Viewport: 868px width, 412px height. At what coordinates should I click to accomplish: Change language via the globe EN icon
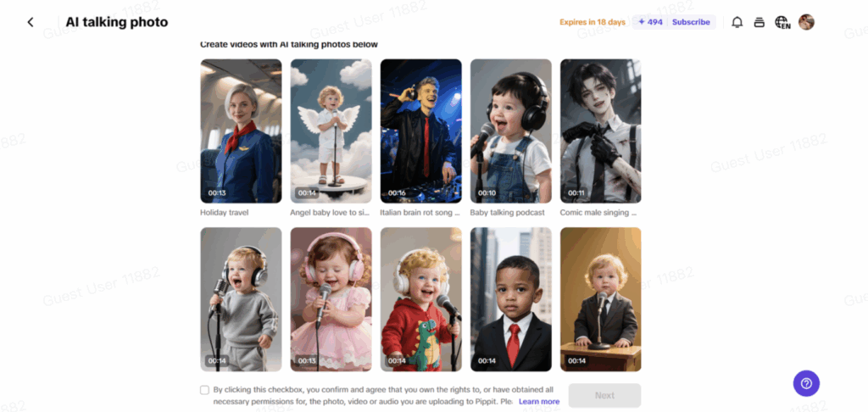782,22
